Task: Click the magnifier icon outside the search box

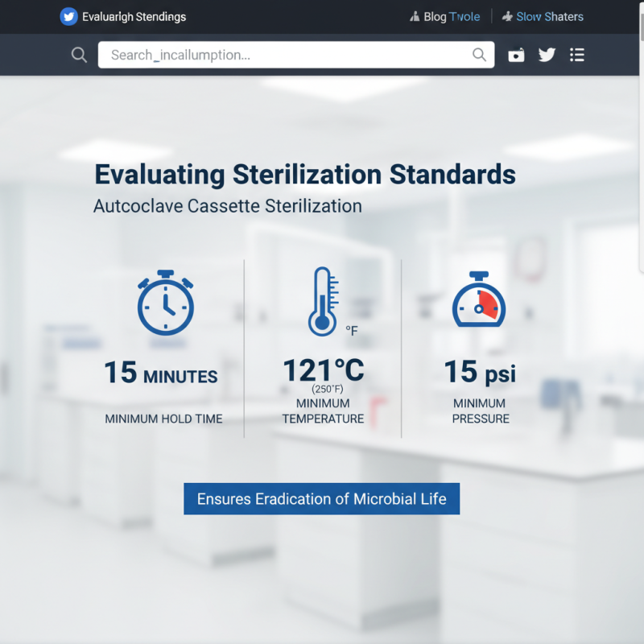Action: [x=79, y=55]
